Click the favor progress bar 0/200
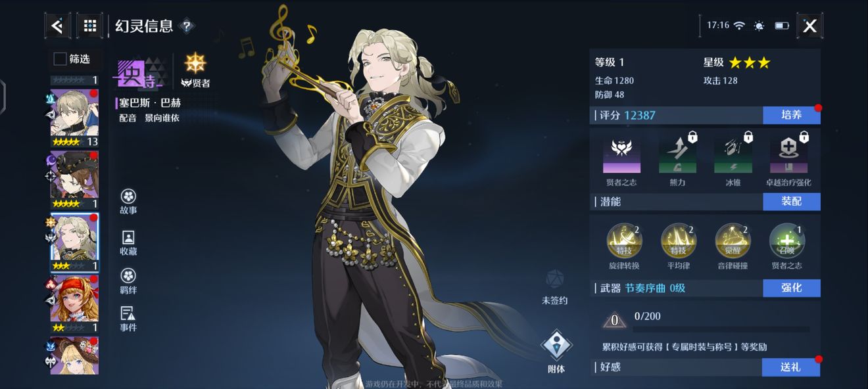The height and width of the screenshot is (389, 868). click(721, 329)
